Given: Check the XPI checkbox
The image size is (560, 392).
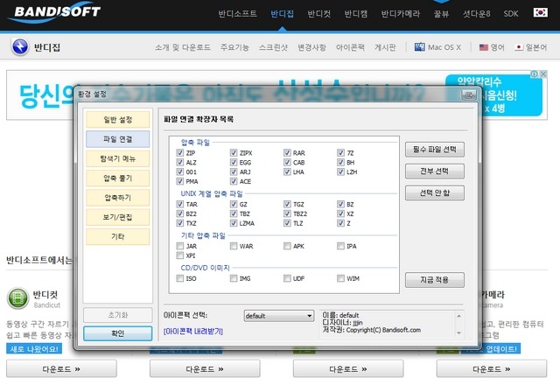Looking at the screenshot, I should [180, 255].
